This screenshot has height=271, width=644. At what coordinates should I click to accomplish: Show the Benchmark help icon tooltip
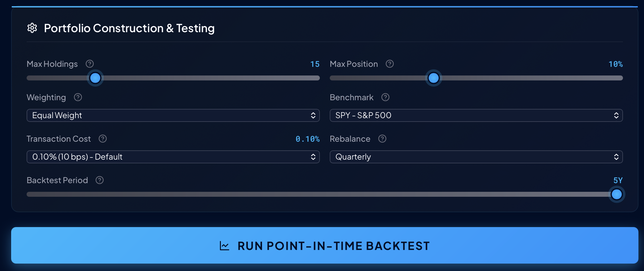385,97
